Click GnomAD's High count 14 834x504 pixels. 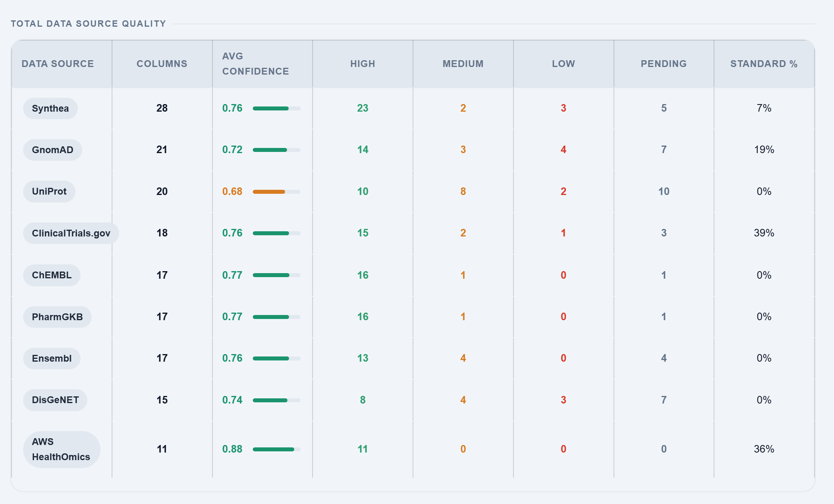point(363,150)
